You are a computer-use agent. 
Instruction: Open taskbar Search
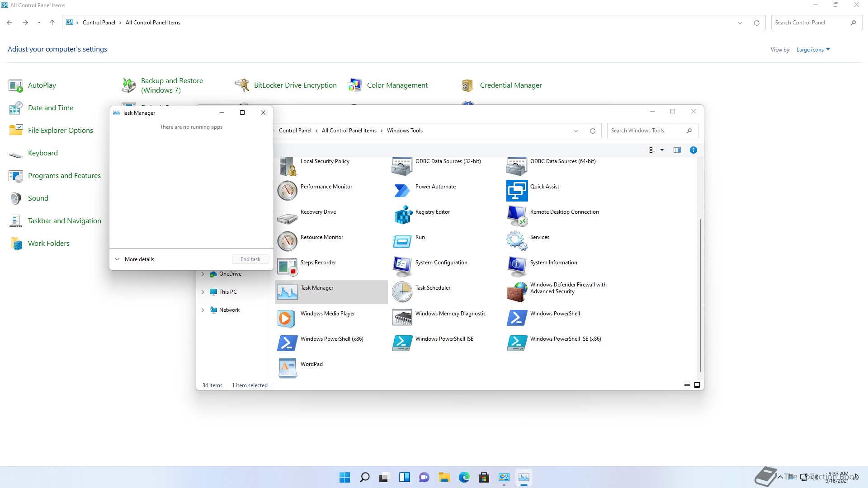364,477
